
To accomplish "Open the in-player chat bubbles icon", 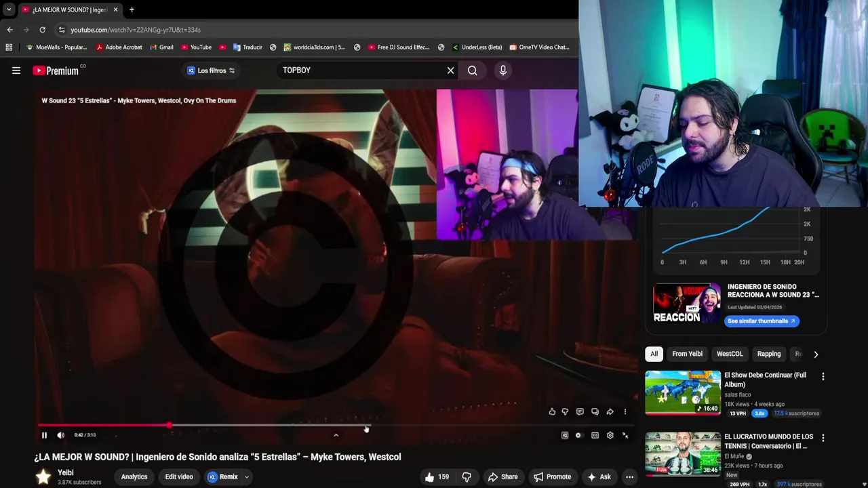I will [x=595, y=411].
